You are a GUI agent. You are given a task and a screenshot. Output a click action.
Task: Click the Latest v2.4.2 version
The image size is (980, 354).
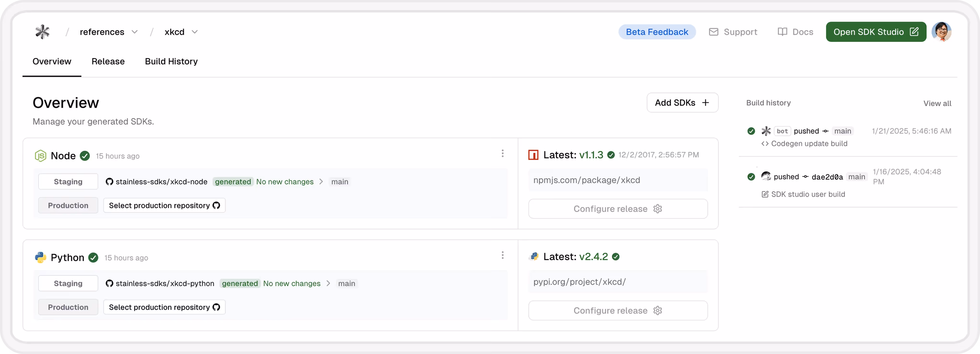pyautogui.click(x=575, y=257)
